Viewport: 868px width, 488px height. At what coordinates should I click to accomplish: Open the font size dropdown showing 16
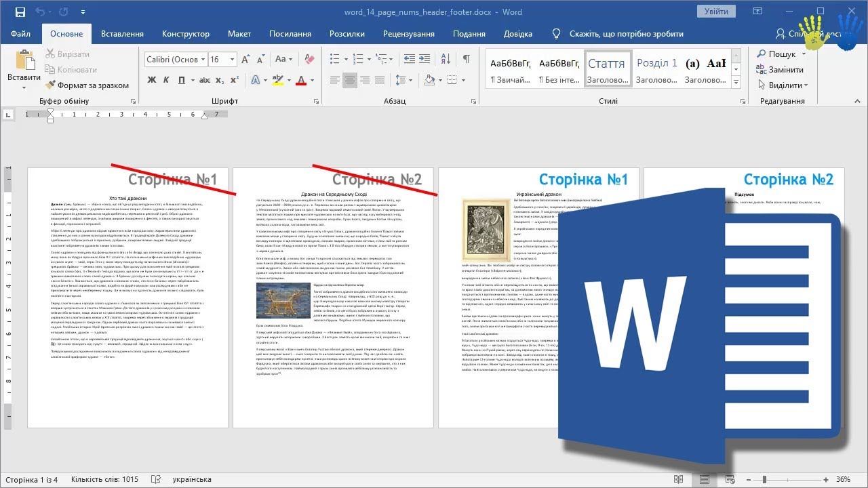coord(233,60)
